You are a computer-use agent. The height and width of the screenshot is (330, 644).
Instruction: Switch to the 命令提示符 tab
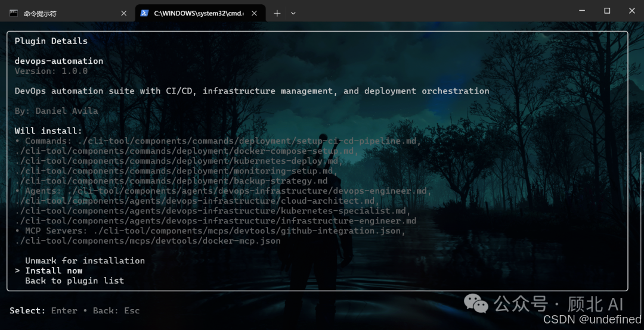click(68, 13)
